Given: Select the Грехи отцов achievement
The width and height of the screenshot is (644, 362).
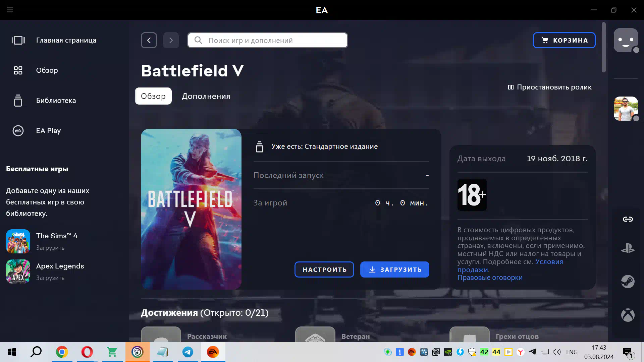Looking at the screenshot, I should coord(517,337).
